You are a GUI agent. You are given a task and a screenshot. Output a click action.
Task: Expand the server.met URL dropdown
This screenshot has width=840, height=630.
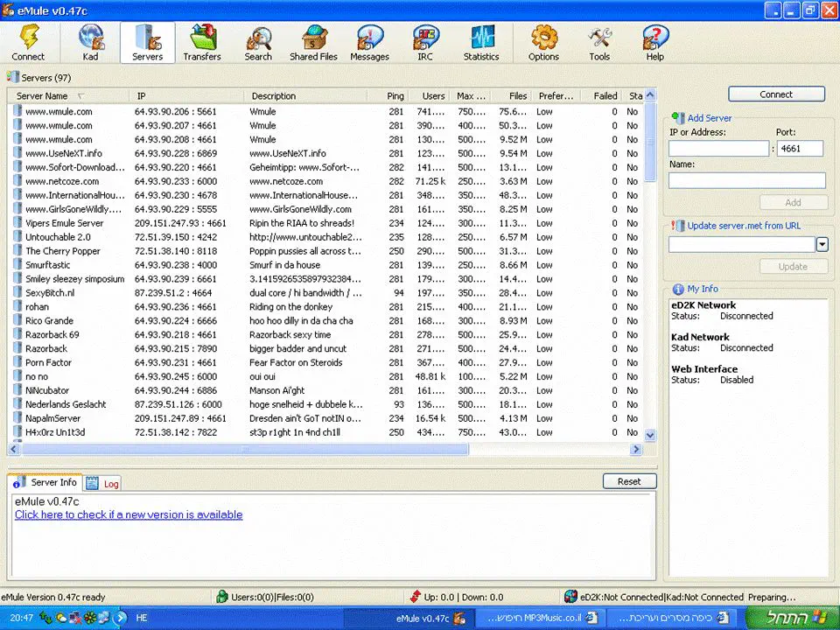coord(822,245)
